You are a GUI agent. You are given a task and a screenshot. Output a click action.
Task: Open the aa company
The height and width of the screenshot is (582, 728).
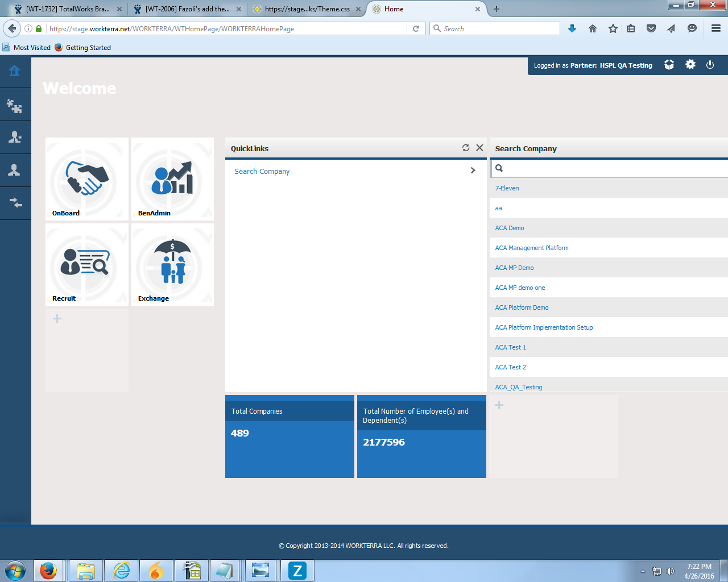click(498, 208)
